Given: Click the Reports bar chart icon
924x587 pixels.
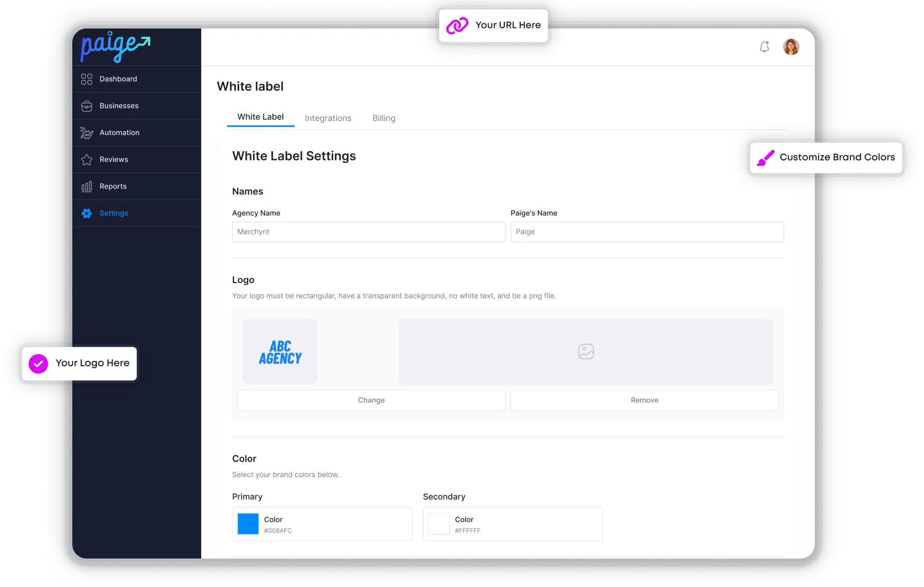Looking at the screenshot, I should 86,187.
